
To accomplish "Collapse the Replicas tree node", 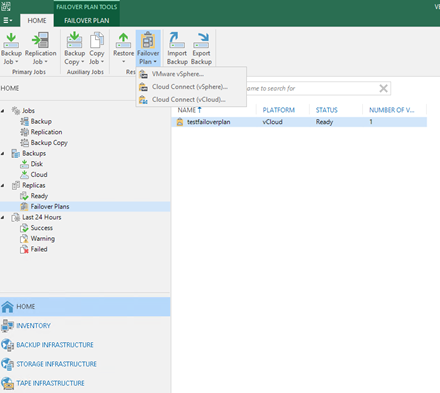I will click(3, 185).
